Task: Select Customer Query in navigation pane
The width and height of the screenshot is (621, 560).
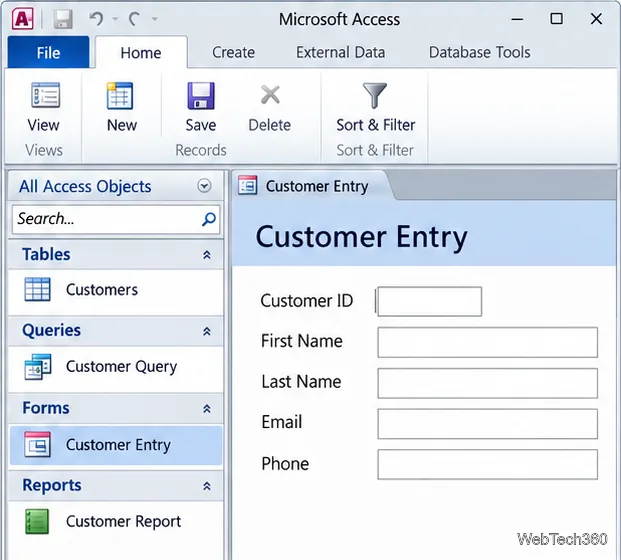Action: tap(115, 367)
